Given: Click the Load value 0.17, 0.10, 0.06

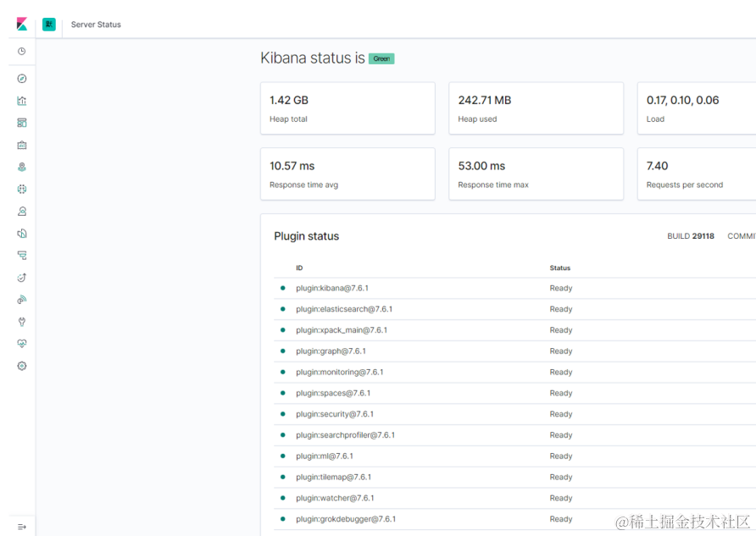Looking at the screenshot, I should click(682, 100).
